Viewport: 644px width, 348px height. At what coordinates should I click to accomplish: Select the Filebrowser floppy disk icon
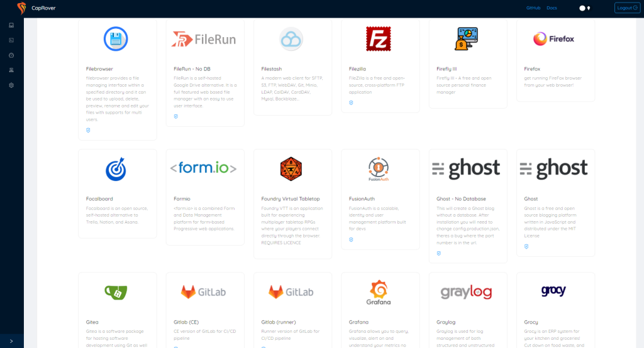tap(116, 39)
